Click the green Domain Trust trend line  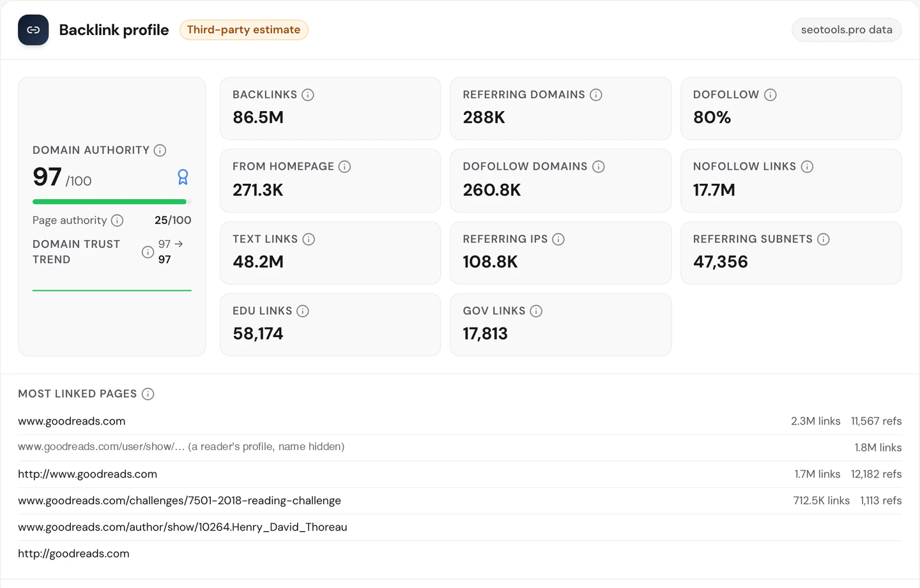click(112, 290)
